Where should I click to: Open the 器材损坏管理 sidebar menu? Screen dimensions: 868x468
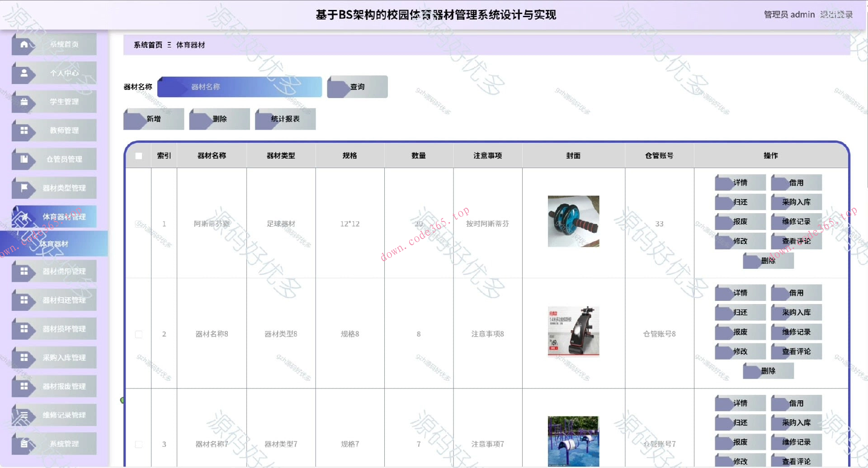pos(54,329)
